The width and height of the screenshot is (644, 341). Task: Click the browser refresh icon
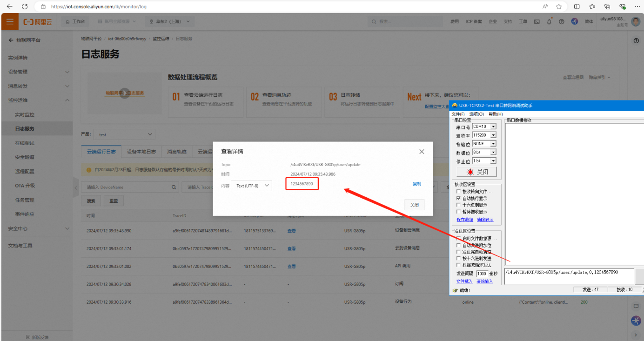25,7
